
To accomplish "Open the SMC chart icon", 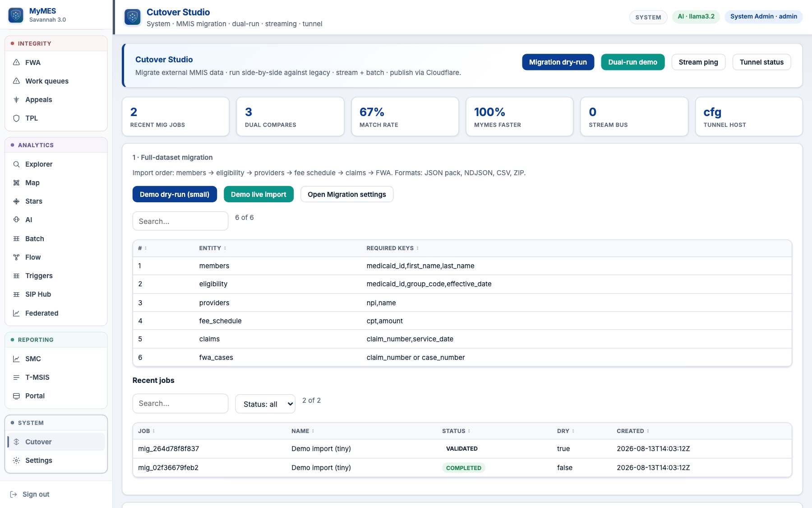I will pyautogui.click(x=16, y=359).
